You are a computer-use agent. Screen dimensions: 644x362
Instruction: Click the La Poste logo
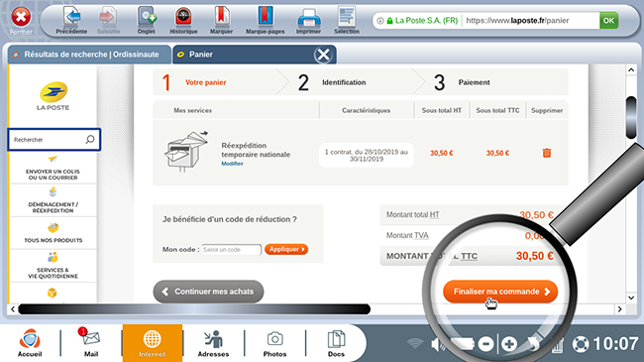coord(53,96)
